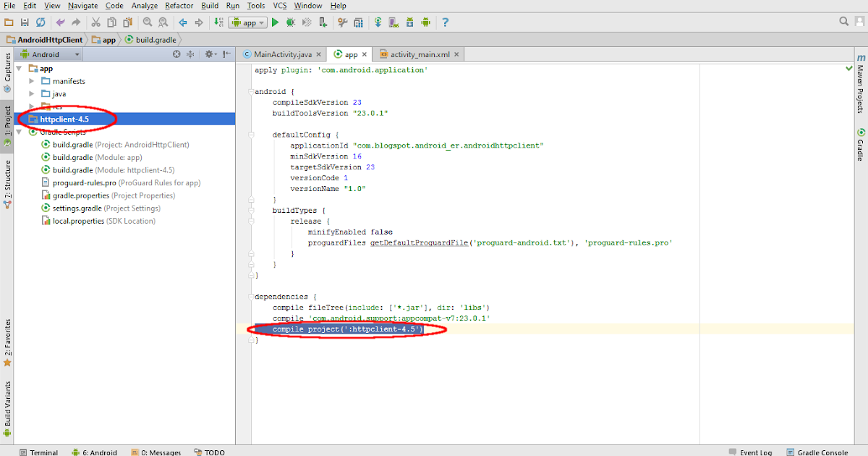Image resolution: width=868 pixels, height=456 pixels.
Task: Select build.gradle breadcrumb
Action: [x=150, y=40]
